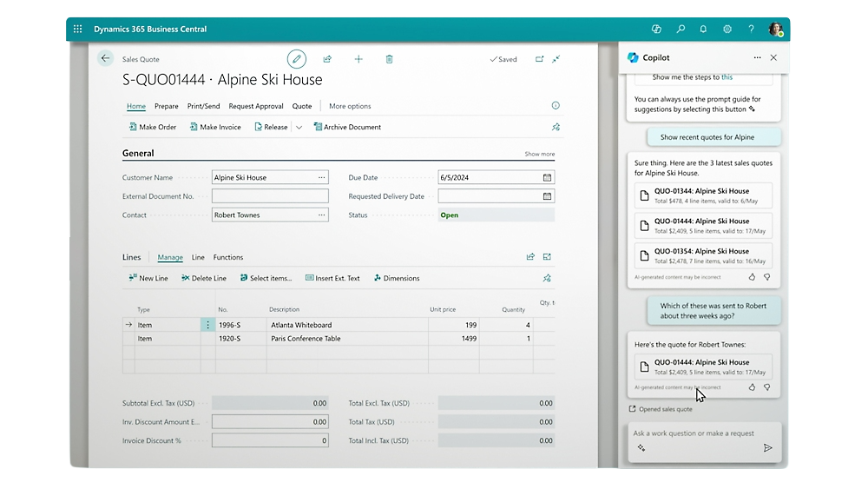868x489 pixels.
Task: Click the edit pencil icon
Action: 297,59
